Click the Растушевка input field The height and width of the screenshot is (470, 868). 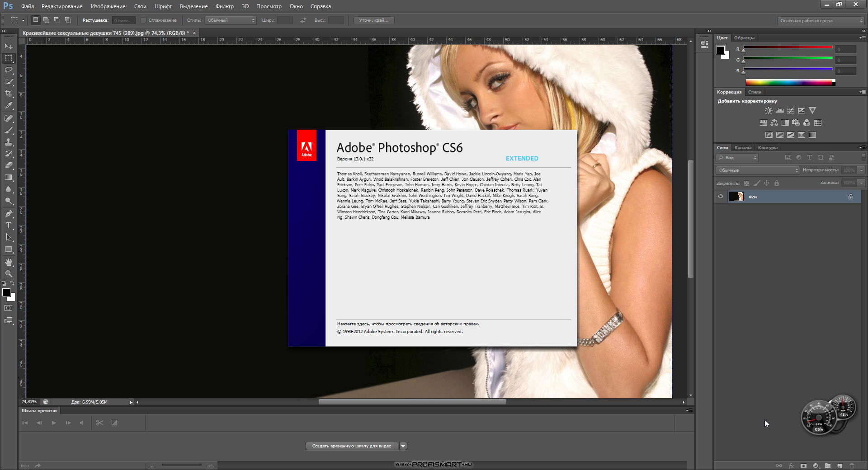pyautogui.click(x=123, y=20)
